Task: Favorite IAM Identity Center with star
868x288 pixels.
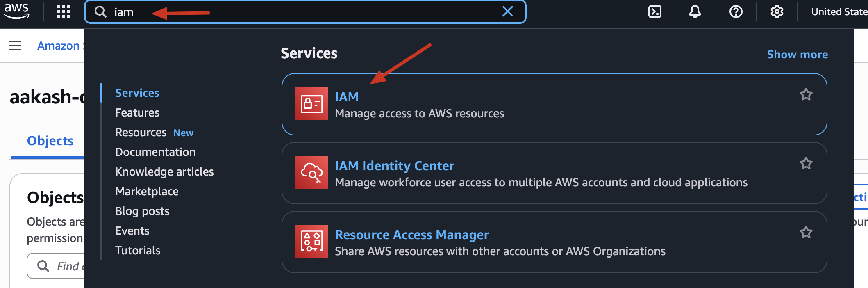Action: click(x=806, y=164)
